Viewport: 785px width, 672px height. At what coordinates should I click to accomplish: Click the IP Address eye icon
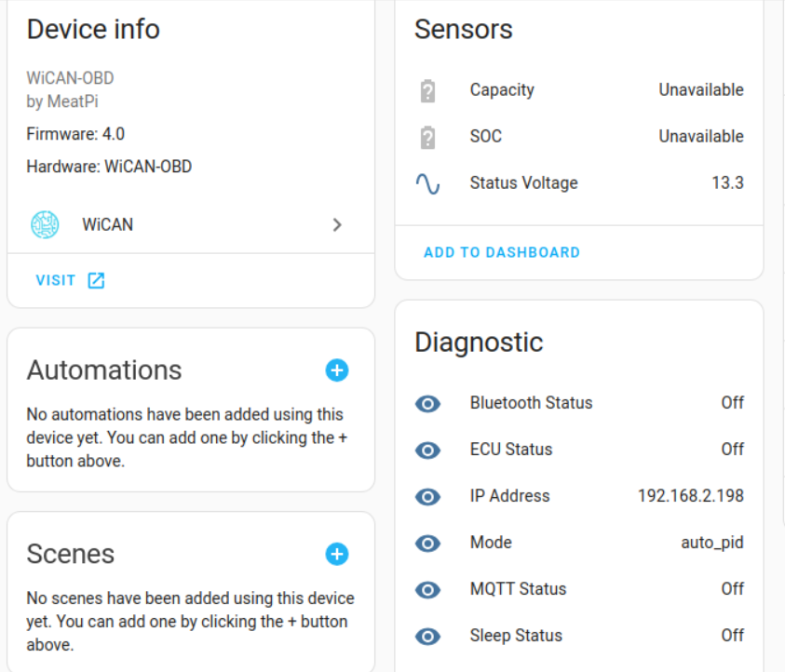pos(427,497)
